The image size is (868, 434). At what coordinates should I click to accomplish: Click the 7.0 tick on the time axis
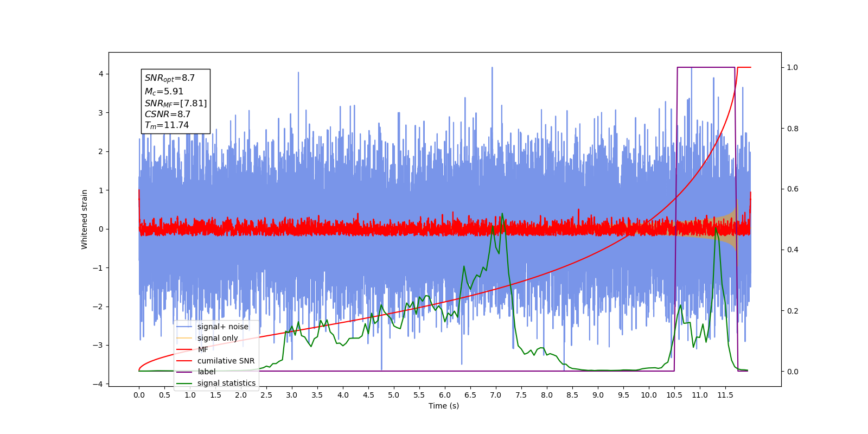click(x=496, y=395)
